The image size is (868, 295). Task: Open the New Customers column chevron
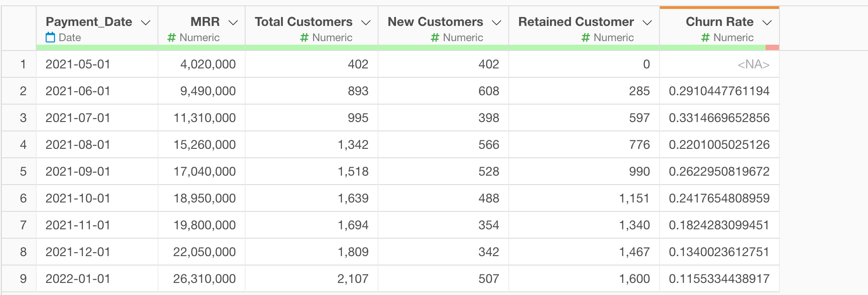497,22
